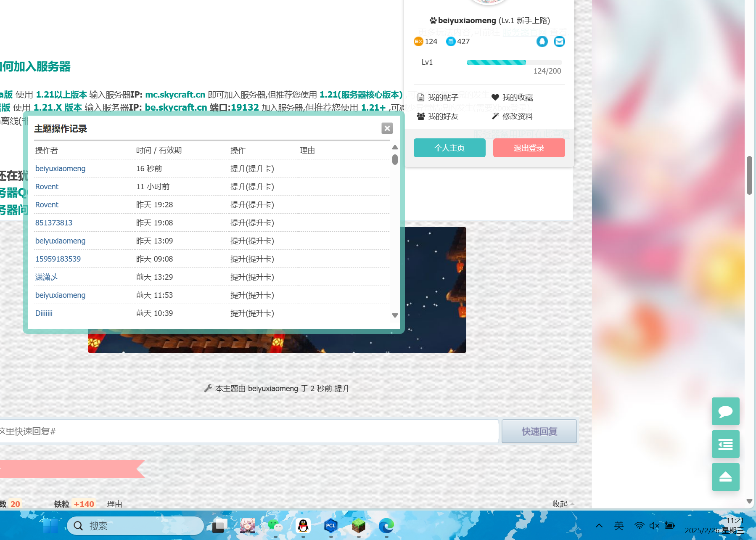
Task: Click scroll-down arrow in operation record dialog
Action: [395, 315]
